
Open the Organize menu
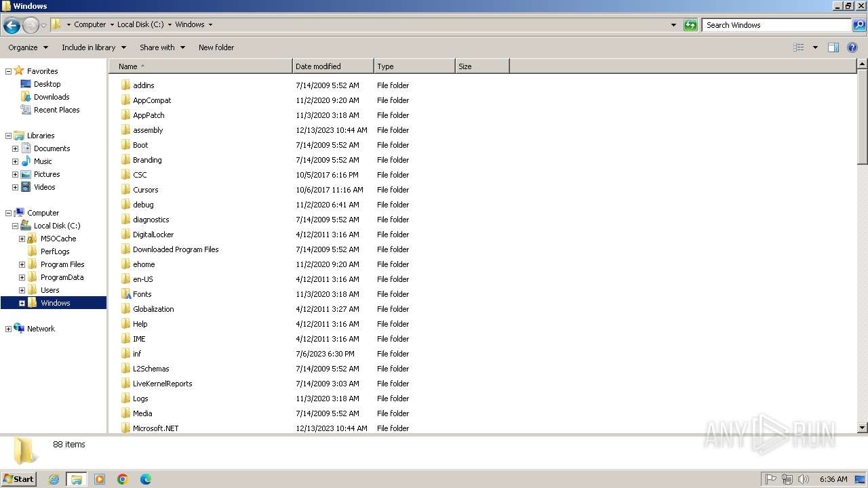28,47
